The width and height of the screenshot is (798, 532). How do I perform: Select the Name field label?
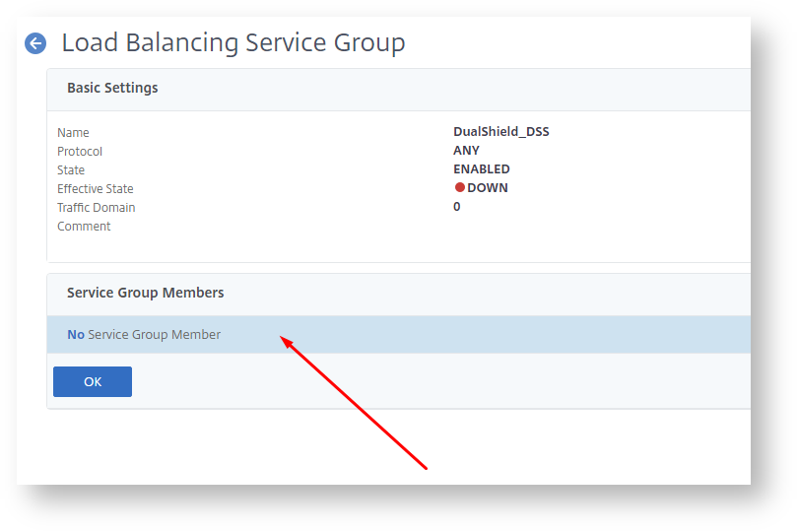[x=73, y=133]
